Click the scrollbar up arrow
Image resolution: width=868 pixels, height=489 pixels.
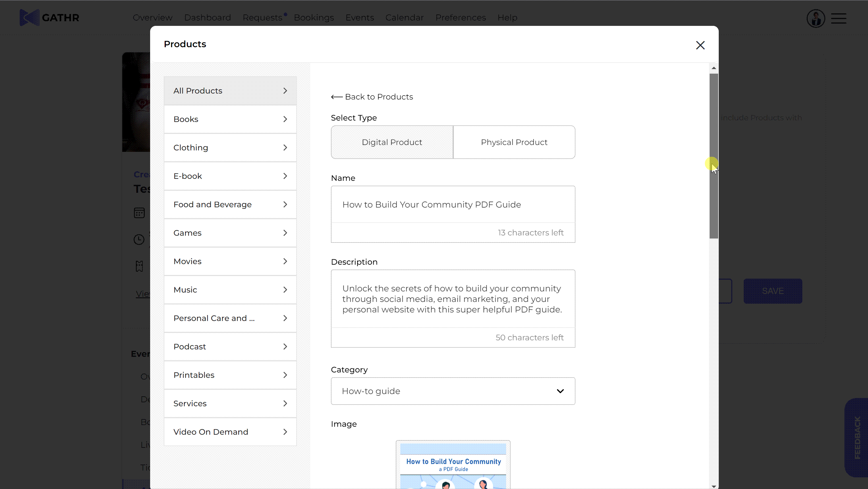tap(714, 68)
